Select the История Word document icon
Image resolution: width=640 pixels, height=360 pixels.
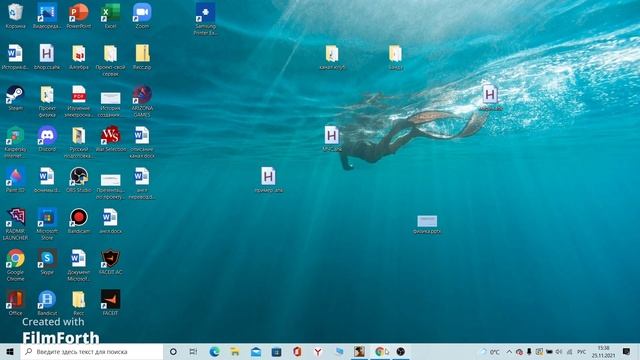click(16, 57)
